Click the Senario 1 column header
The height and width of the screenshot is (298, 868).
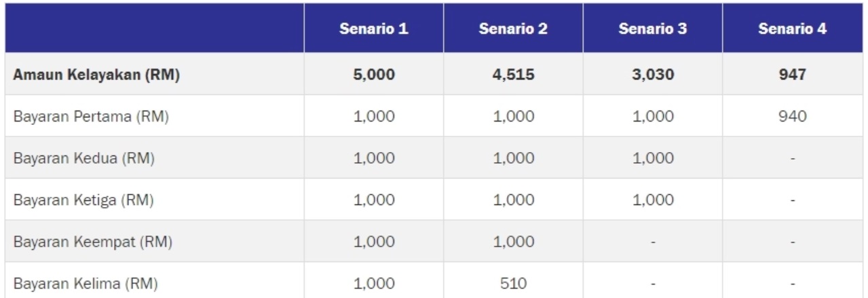point(374,30)
